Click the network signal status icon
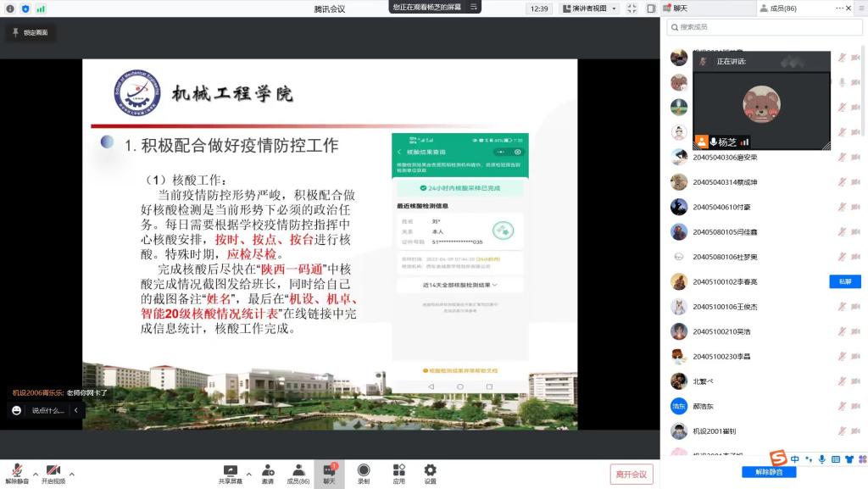The width and height of the screenshot is (868, 489). click(41, 8)
